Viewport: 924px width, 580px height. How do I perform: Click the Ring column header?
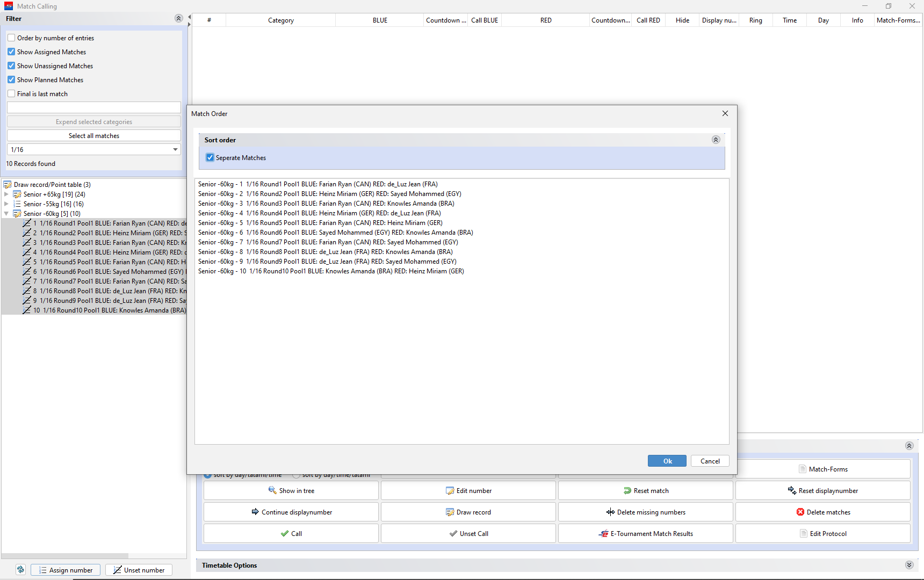click(755, 20)
